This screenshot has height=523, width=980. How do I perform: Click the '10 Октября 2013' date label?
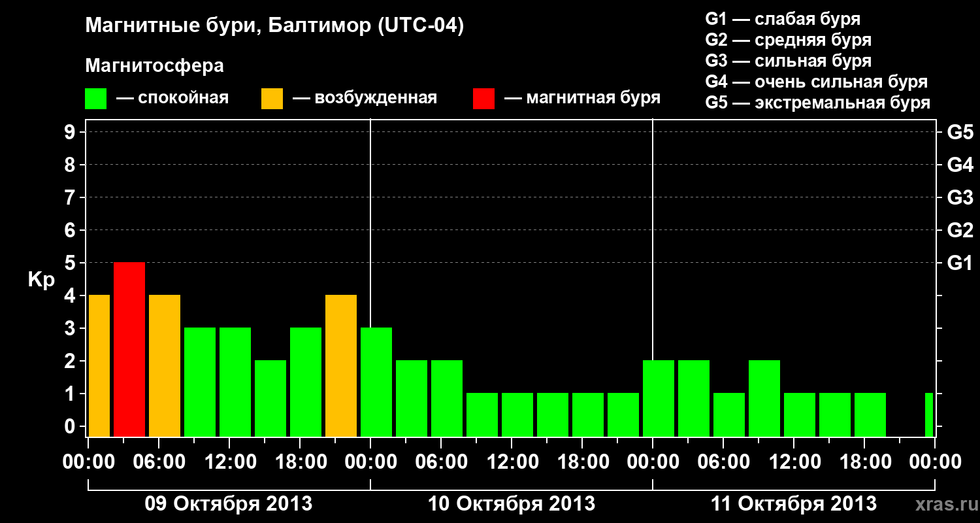tap(512, 503)
